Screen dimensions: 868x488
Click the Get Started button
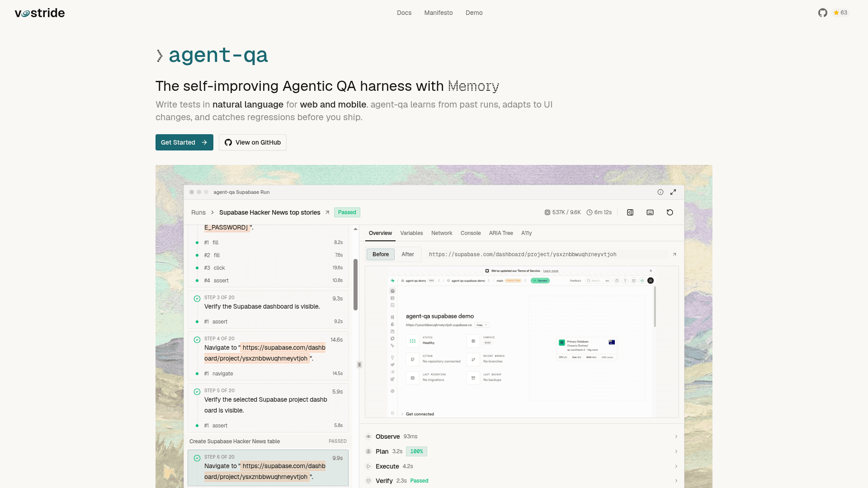(x=184, y=142)
